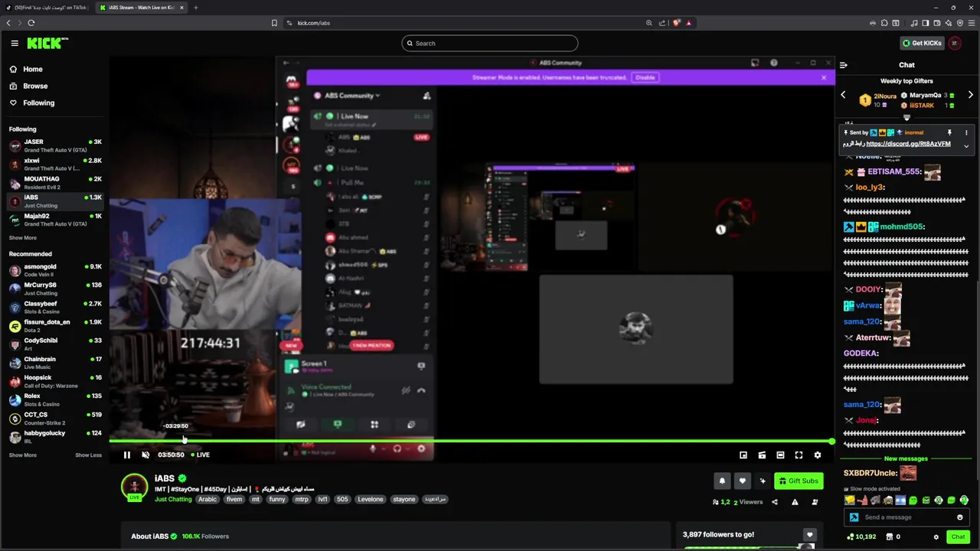Click the KICK logo
Screen dimensions: 980x551
tap(47, 44)
